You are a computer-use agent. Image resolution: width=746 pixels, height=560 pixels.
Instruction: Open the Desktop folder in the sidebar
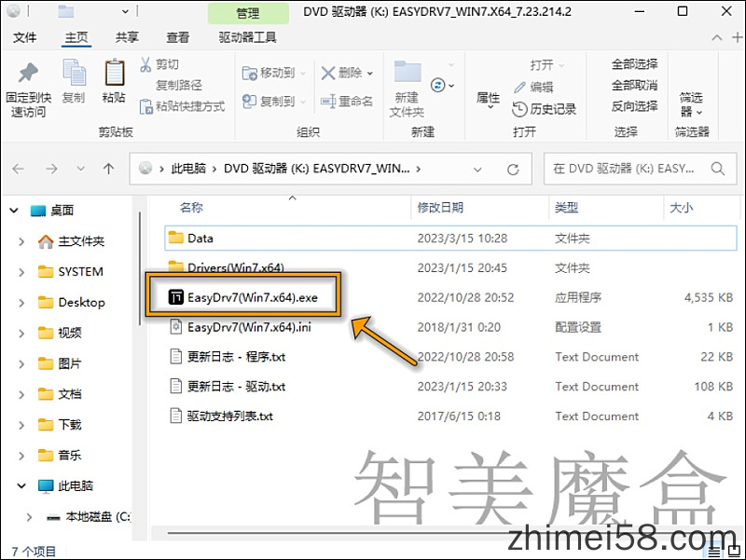72,302
